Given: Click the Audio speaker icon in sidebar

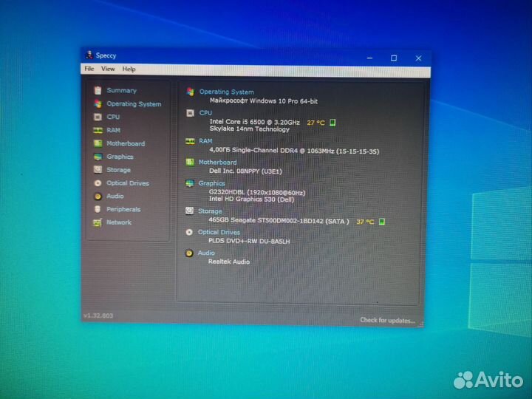Looking at the screenshot, I should [98, 196].
